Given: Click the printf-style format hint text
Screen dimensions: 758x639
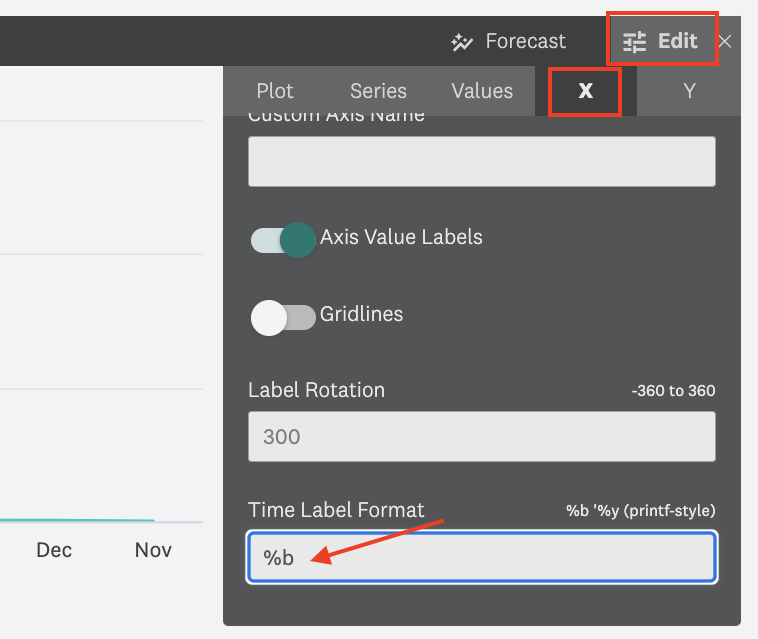Looking at the screenshot, I should pos(640,511).
